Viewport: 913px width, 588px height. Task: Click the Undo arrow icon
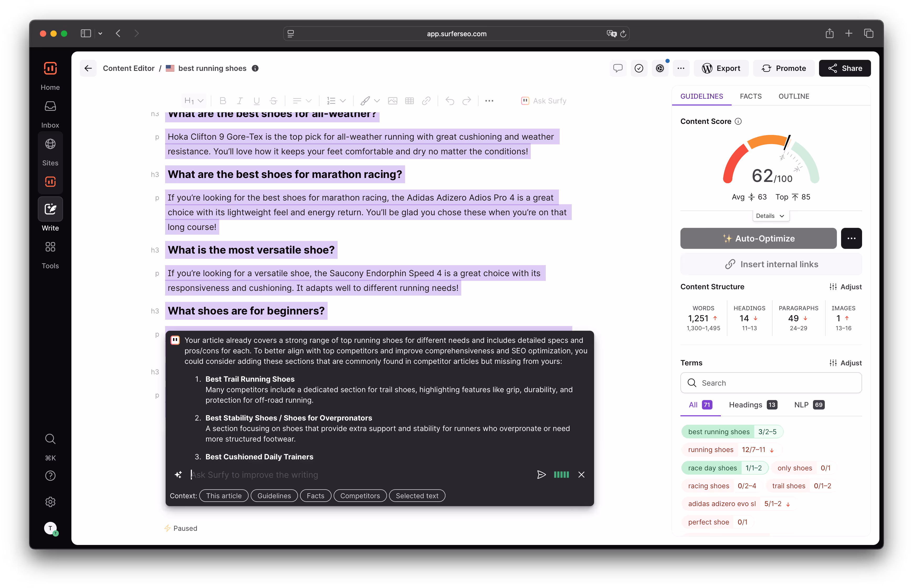(x=450, y=101)
